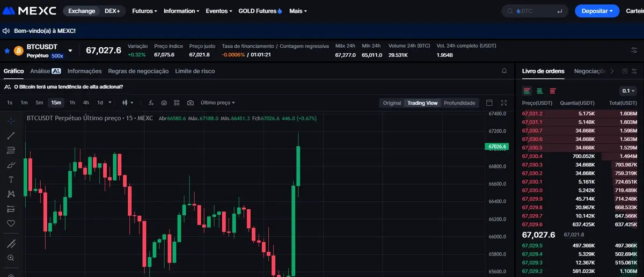The image size is (644, 277).
Task: Select the ruler measure tool
Action: [11, 244]
